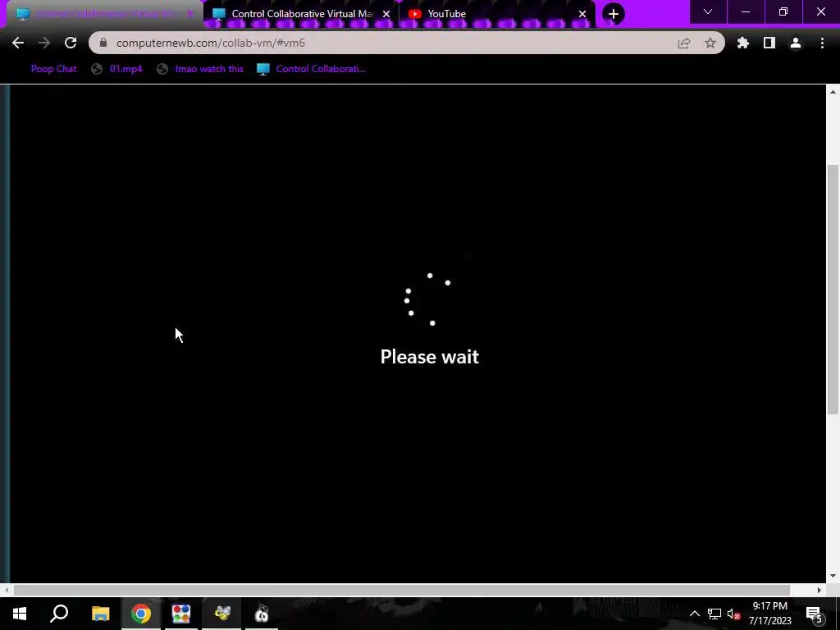Screen dimensions: 840x630
Task: Click the Please wait text
Action: pyautogui.click(x=430, y=357)
